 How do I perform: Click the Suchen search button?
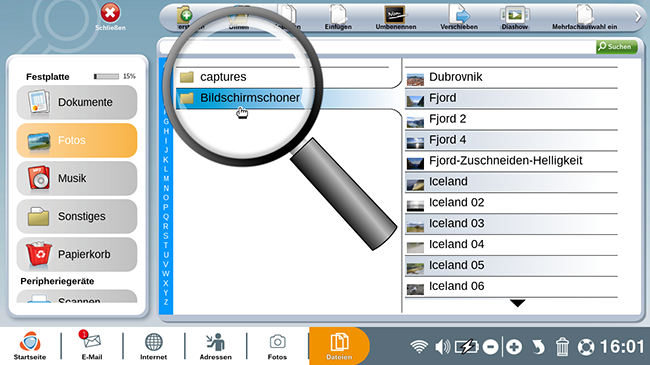pos(616,47)
